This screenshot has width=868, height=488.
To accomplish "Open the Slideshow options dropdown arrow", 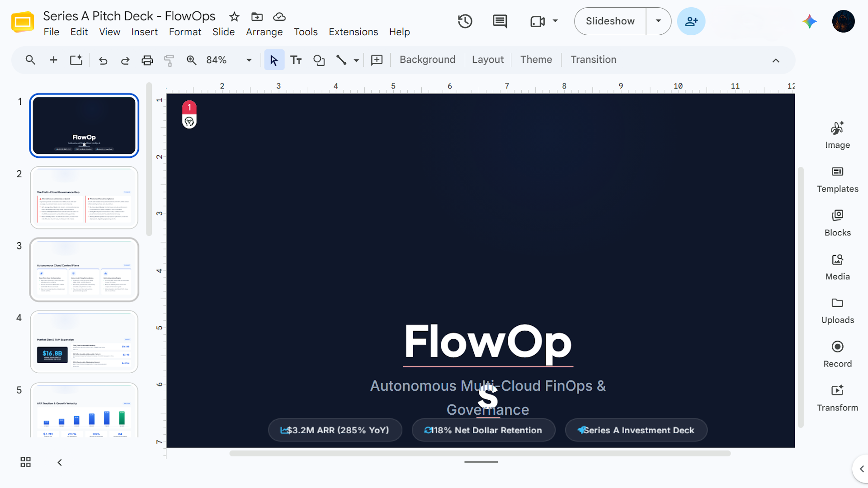I will [658, 21].
